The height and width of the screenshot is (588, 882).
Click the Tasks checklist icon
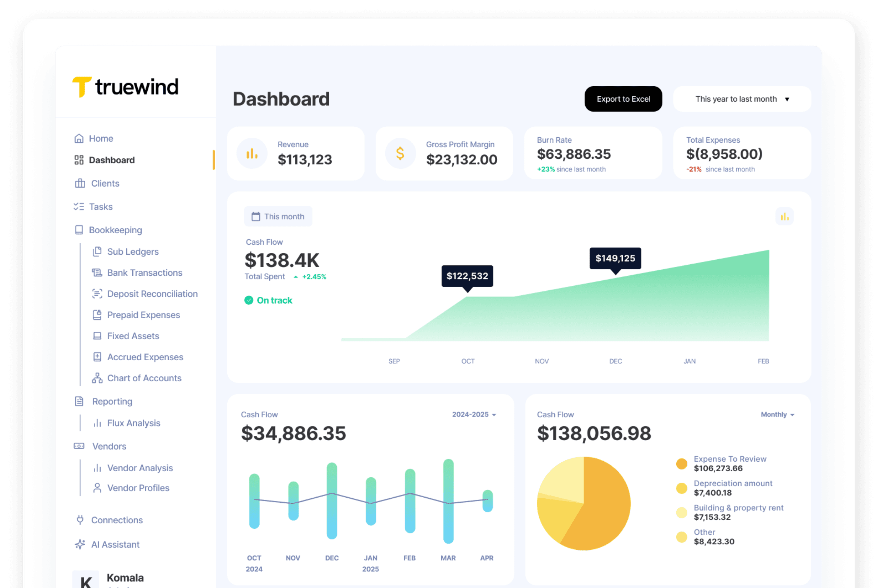point(79,207)
